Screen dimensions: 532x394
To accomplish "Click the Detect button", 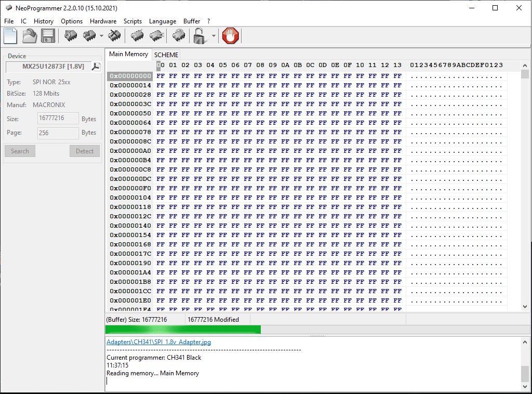I will pyautogui.click(x=85, y=151).
